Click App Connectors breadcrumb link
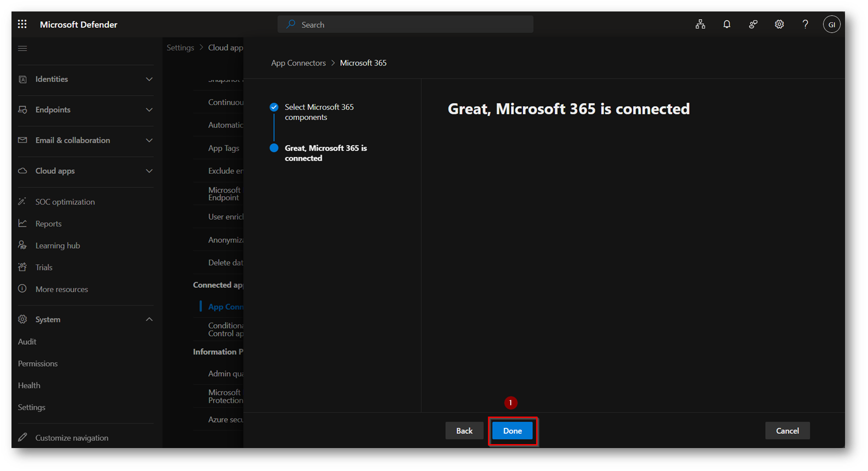The height and width of the screenshot is (471, 868). [x=298, y=63]
